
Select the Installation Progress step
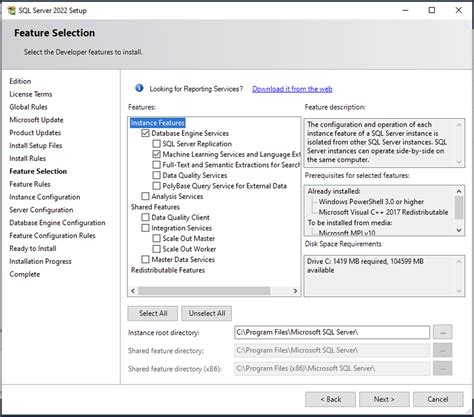click(x=40, y=261)
